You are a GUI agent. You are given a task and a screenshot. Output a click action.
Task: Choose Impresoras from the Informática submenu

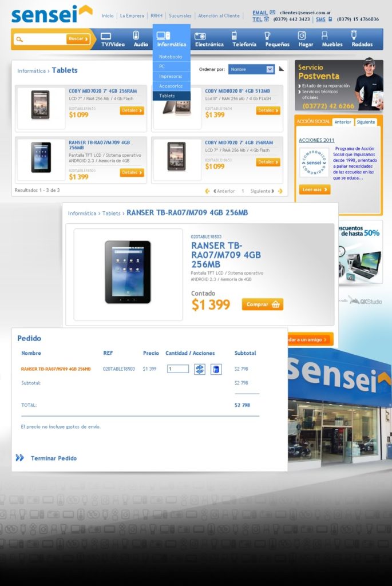coord(171,76)
